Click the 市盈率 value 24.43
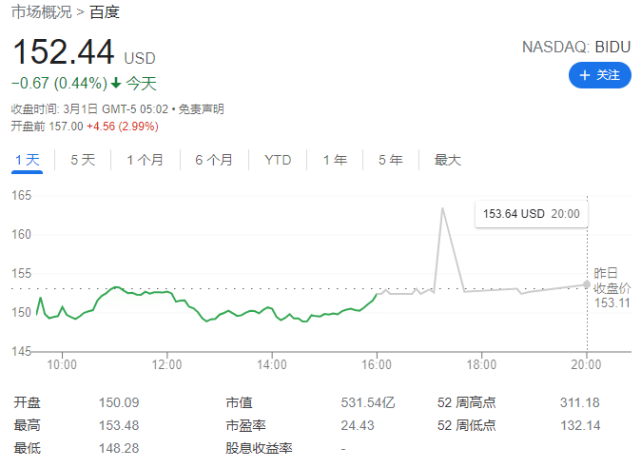The width and height of the screenshot is (641, 468). [x=358, y=426]
